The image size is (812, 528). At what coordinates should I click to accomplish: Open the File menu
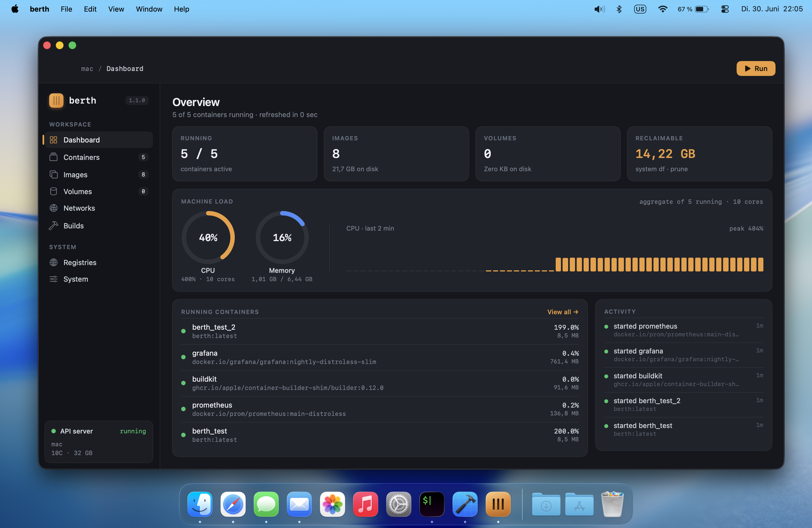coord(67,9)
